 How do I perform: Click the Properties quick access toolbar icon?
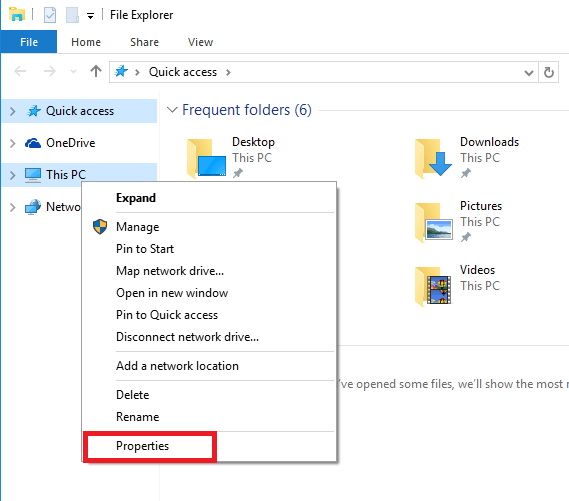click(x=50, y=15)
